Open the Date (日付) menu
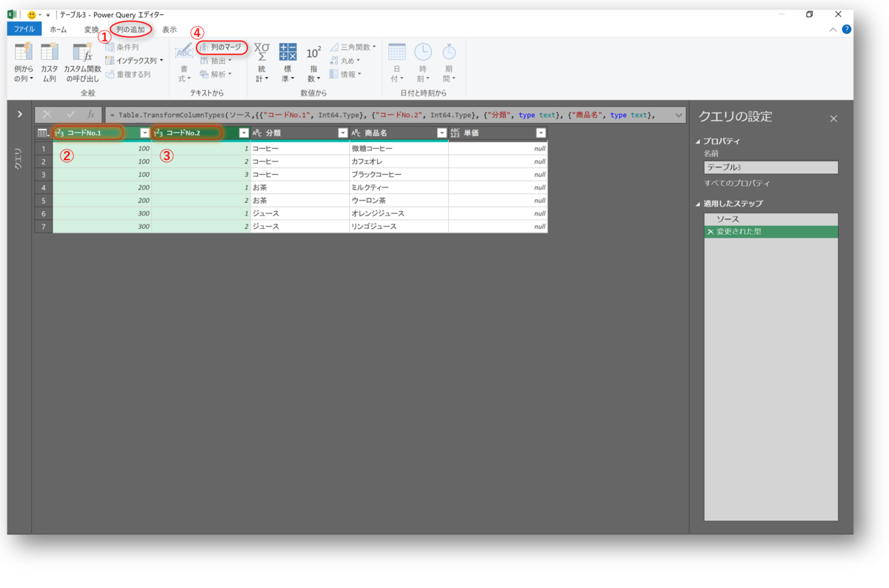This screenshot has height=588, width=889. point(397,62)
